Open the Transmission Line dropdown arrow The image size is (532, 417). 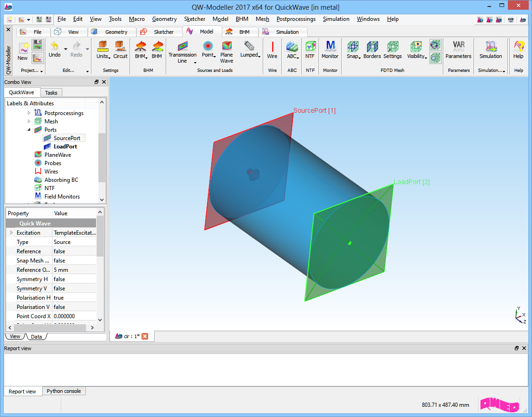(x=195, y=63)
